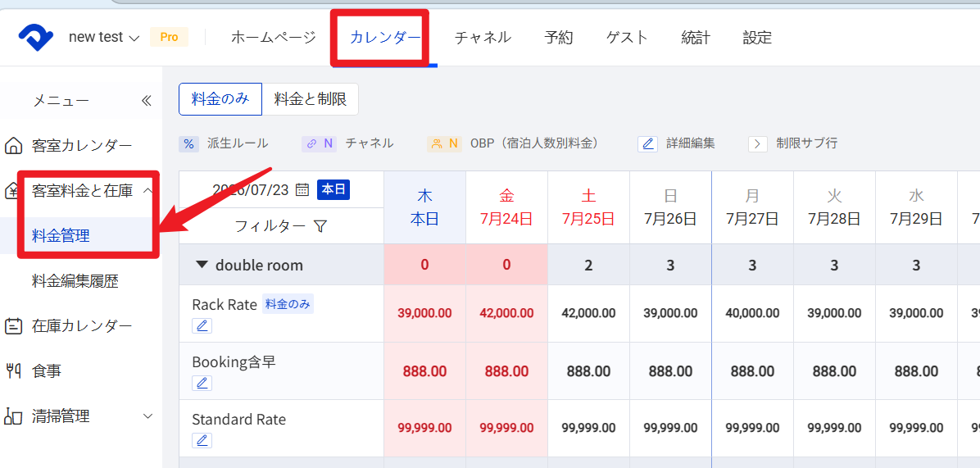Click the 制限サブ行 arrow legend icon
The height and width of the screenshot is (468, 980).
(758, 143)
